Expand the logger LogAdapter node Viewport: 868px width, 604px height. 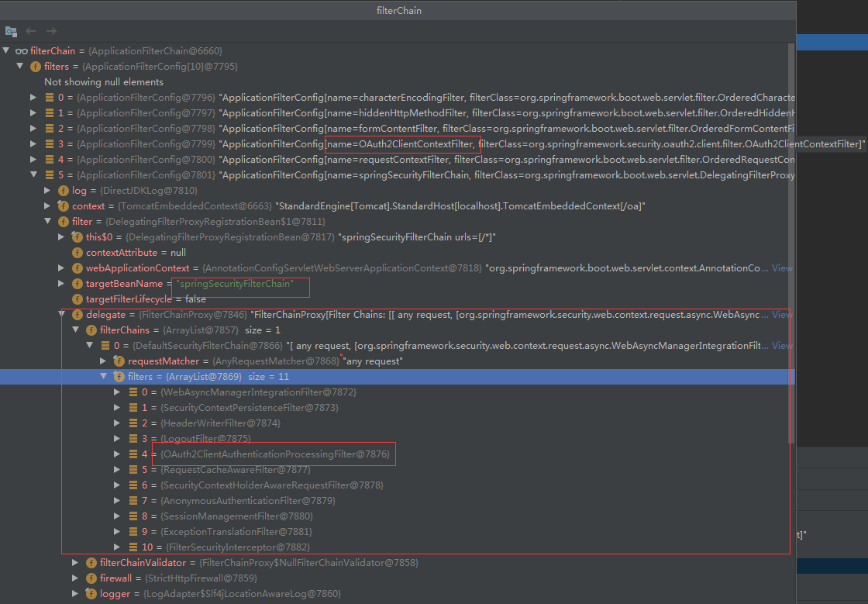75,593
